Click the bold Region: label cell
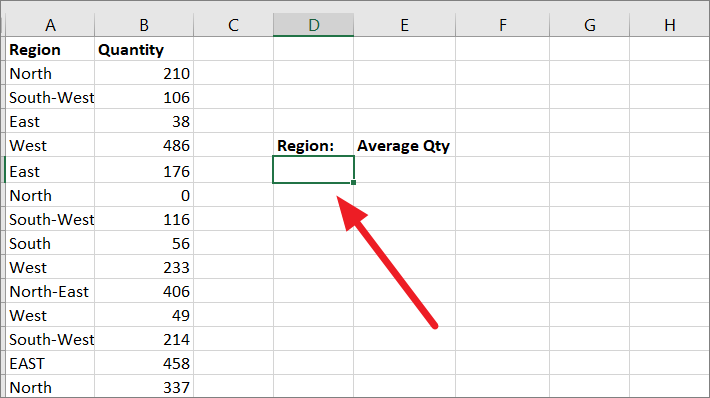Viewport: 710px width, 398px height. click(313, 145)
